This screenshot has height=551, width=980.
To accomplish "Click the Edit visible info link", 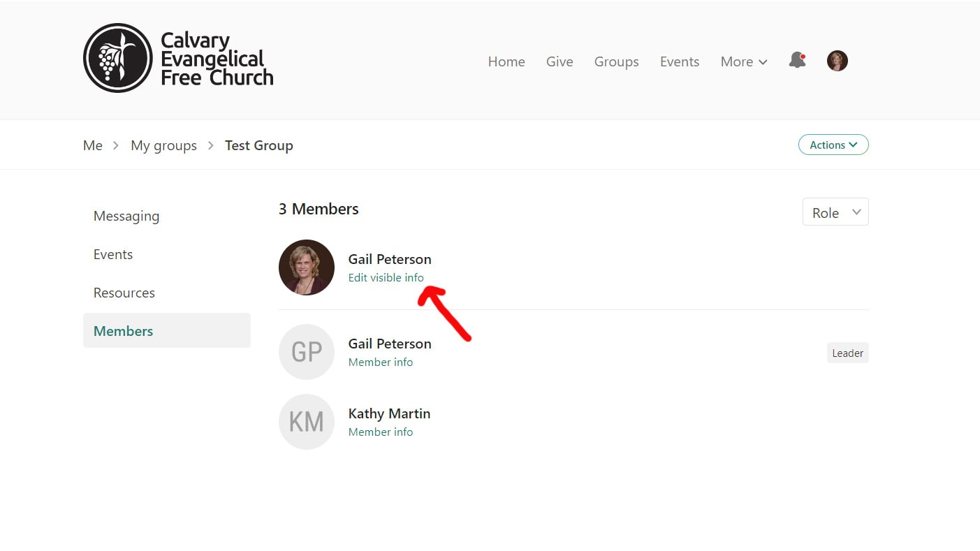I will coord(386,277).
